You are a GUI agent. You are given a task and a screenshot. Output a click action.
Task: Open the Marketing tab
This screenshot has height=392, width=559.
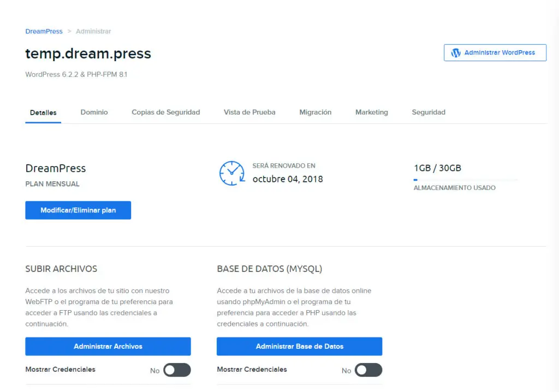[x=371, y=112]
